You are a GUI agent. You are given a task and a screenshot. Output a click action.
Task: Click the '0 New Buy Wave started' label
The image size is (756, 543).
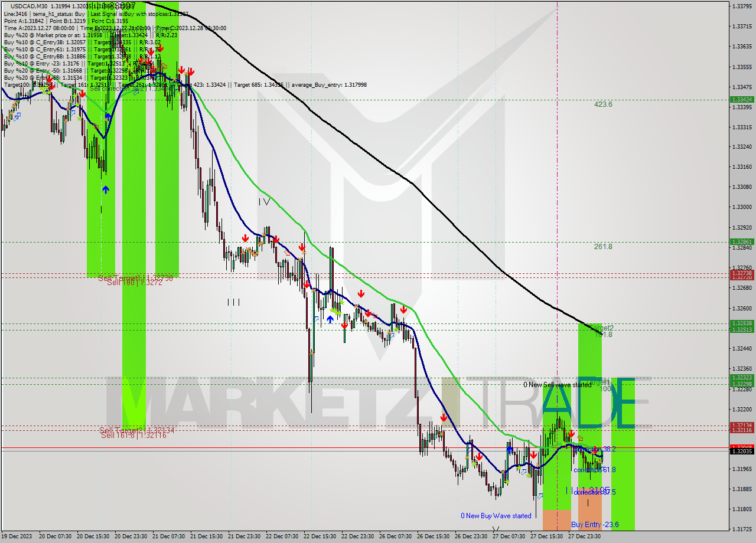pos(496,516)
